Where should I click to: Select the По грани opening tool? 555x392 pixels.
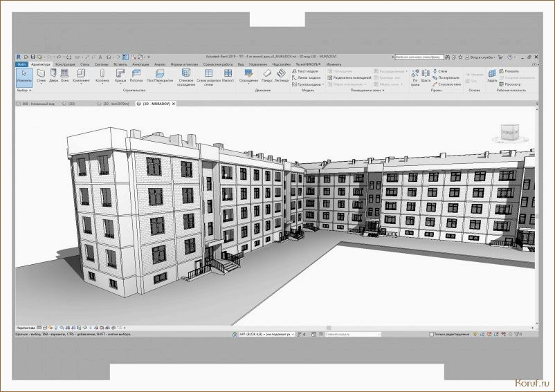click(x=415, y=77)
